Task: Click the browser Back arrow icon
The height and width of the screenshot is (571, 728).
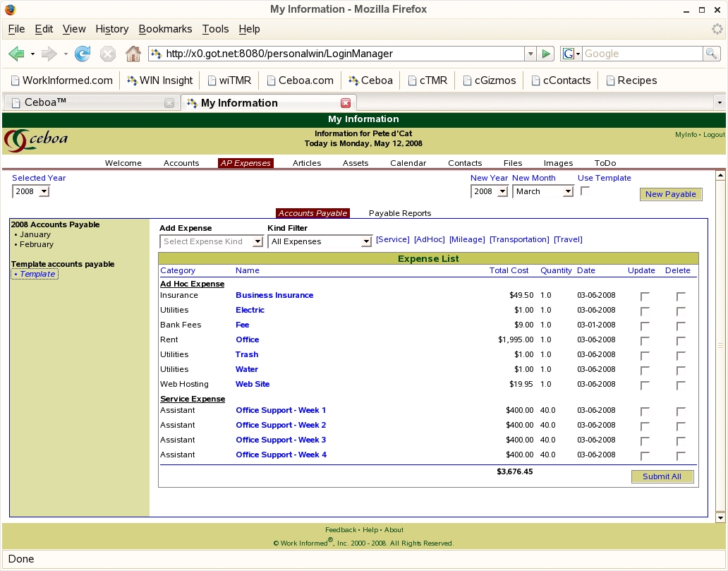Action: click(x=16, y=54)
